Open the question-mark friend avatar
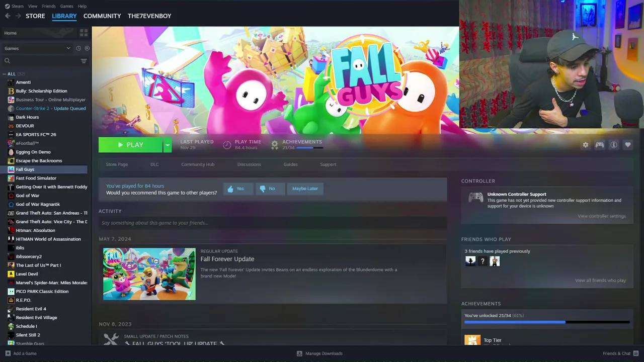The image size is (644, 362). [x=482, y=261]
